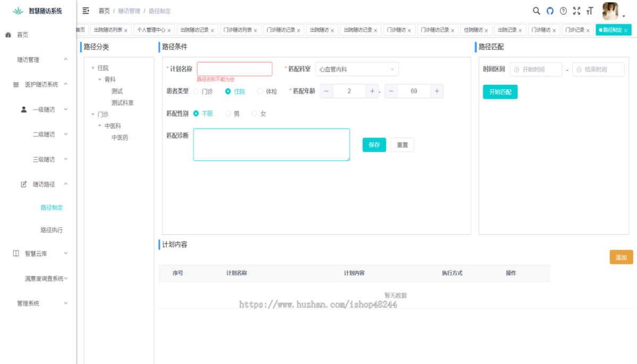Click the user avatar picture
Image resolution: width=637 pixels, height=364 pixels.
610,11
